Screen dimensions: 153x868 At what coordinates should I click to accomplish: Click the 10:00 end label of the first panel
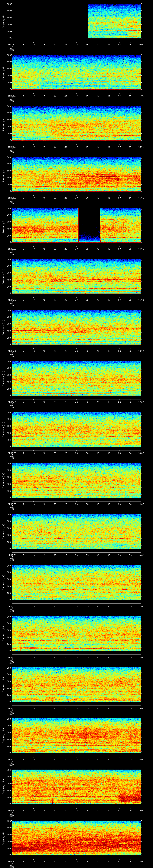click(x=141, y=44)
